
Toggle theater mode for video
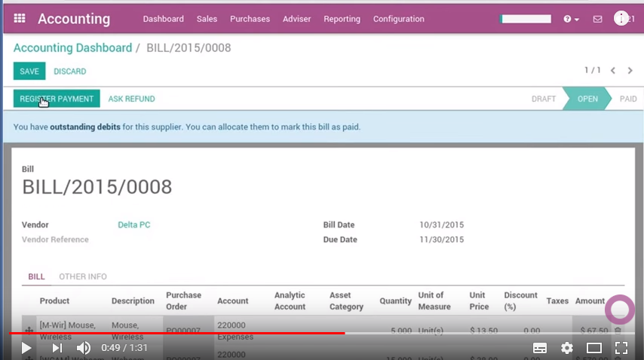(x=594, y=348)
